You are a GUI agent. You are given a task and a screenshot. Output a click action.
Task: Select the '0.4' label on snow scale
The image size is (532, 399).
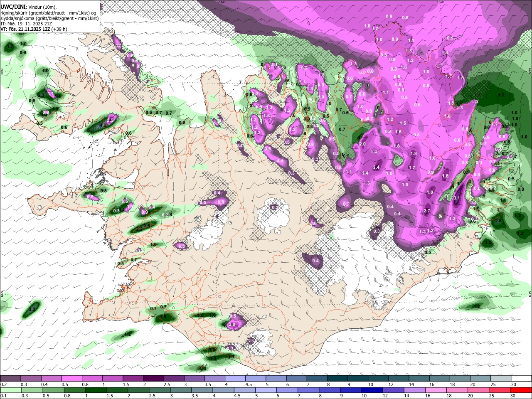(x=44, y=384)
